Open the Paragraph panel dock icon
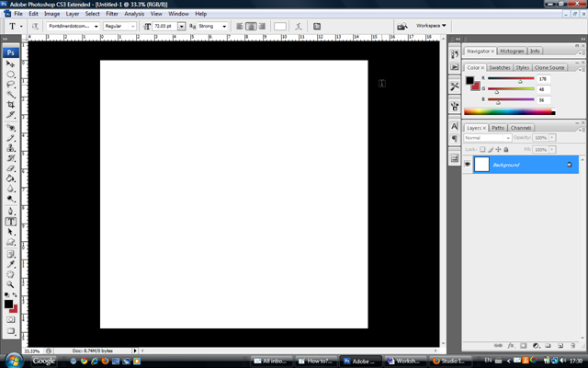The image size is (588, 368). 455,139
